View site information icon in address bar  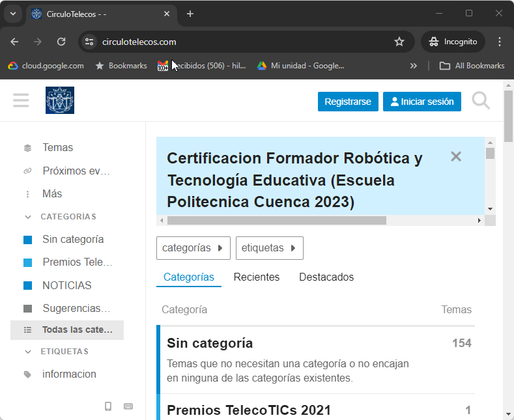coord(89,42)
